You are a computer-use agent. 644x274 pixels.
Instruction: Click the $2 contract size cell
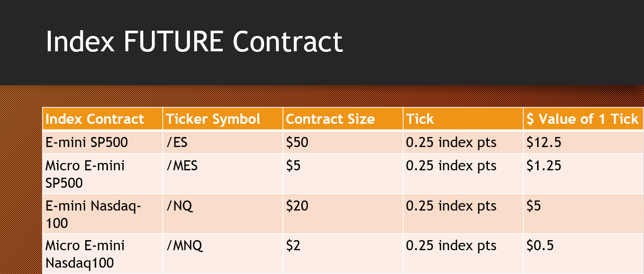294,246
